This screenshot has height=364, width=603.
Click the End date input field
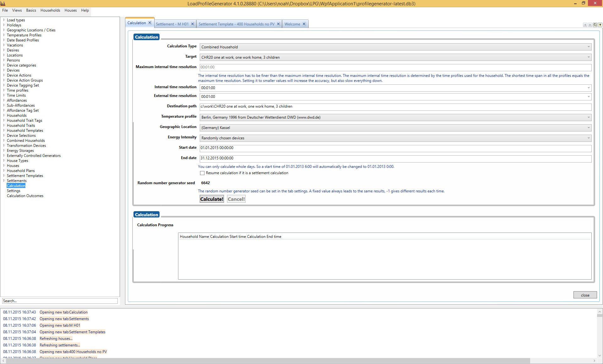point(395,158)
